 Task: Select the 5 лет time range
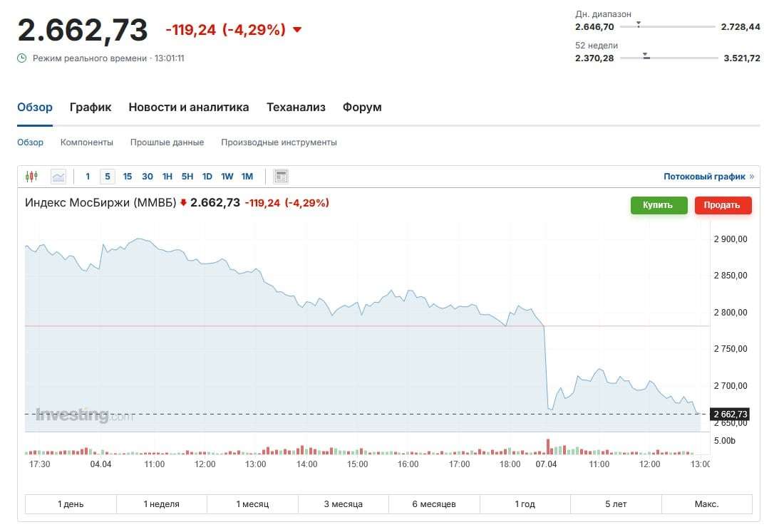pos(616,504)
